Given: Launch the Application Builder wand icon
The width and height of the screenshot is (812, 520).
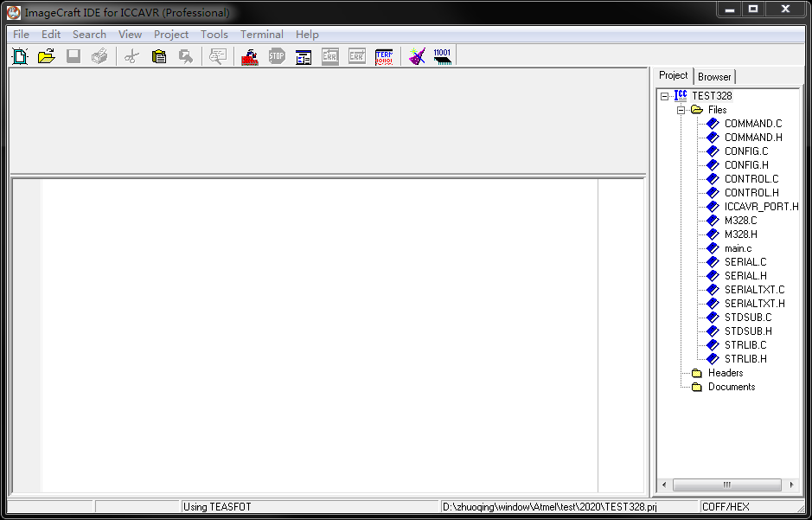Looking at the screenshot, I should (x=416, y=55).
